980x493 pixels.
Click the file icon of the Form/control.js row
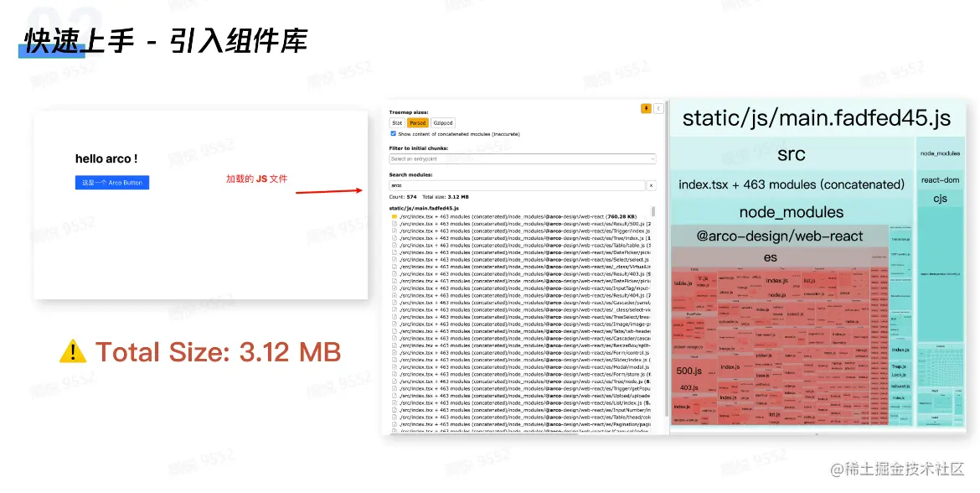point(395,353)
